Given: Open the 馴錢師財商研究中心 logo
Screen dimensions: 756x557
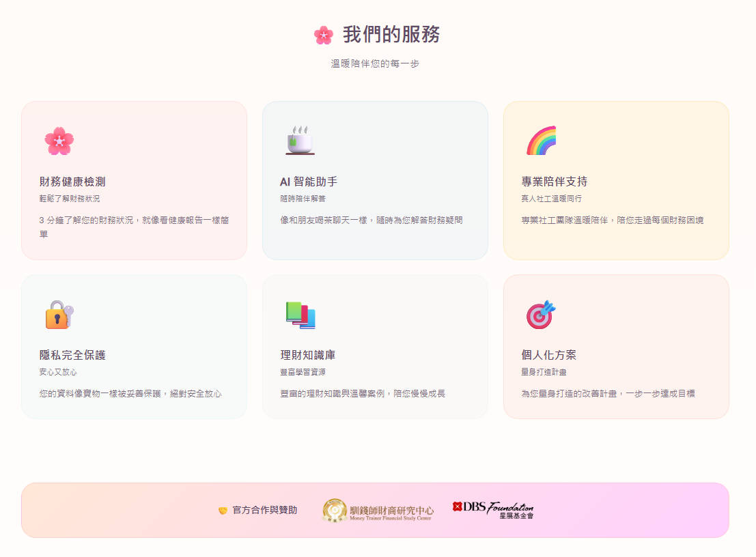Looking at the screenshot, I should [378, 511].
